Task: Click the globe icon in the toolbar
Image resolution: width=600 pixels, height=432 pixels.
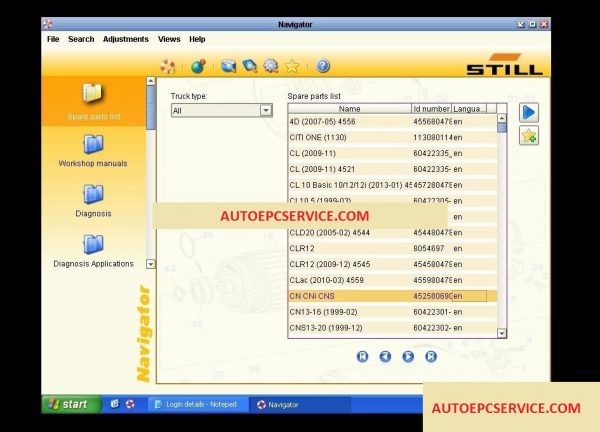Action: click(x=198, y=66)
